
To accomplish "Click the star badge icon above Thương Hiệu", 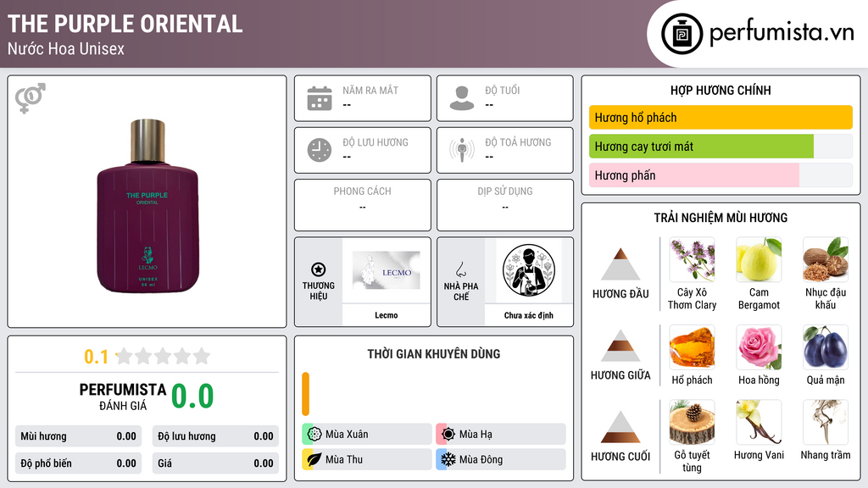I will (319, 269).
